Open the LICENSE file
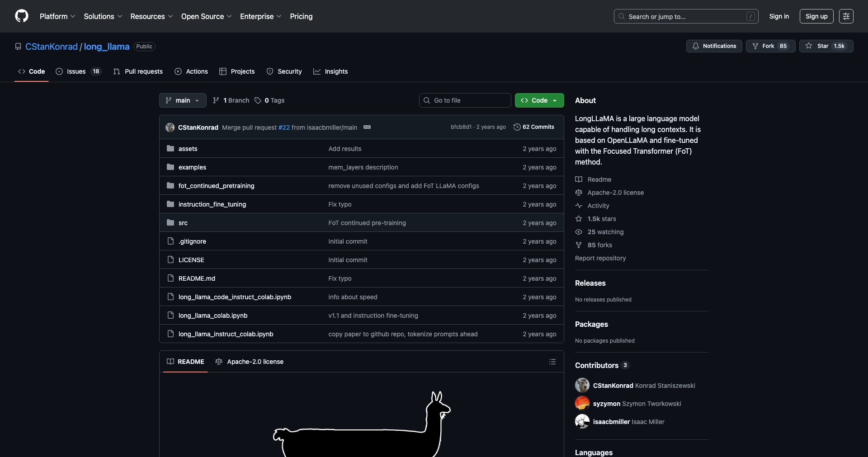This screenshot has height=457, width=868. coord(191,260)
